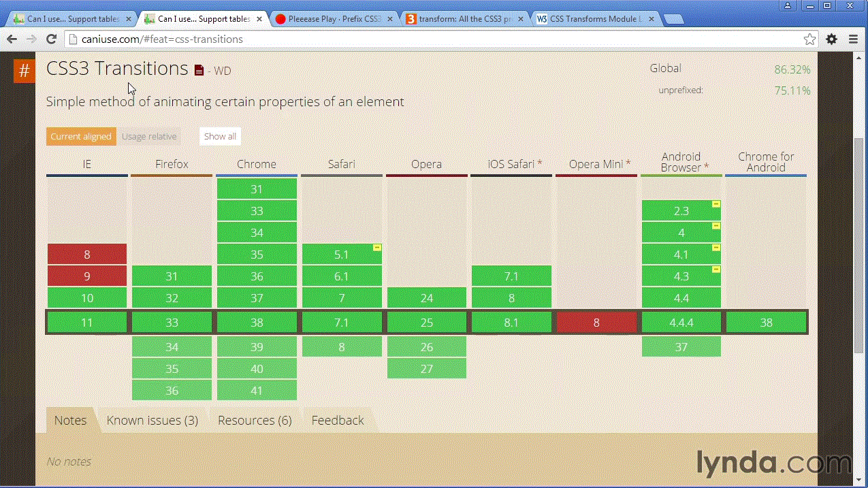The image size is (868, 488).
Task: Open the W3C spec document icon
Action: pyautogui.click(x=199, y=70)
